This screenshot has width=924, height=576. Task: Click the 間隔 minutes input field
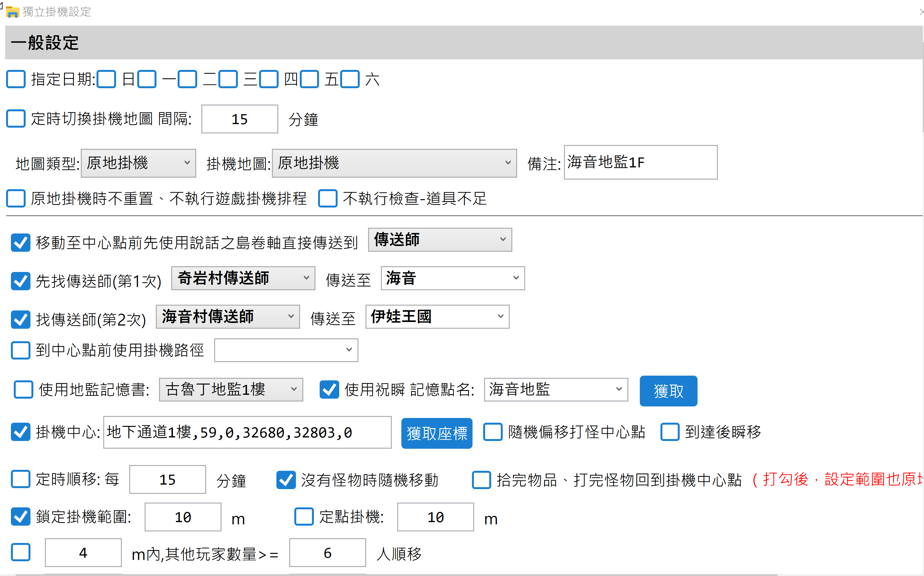point(239,119)
